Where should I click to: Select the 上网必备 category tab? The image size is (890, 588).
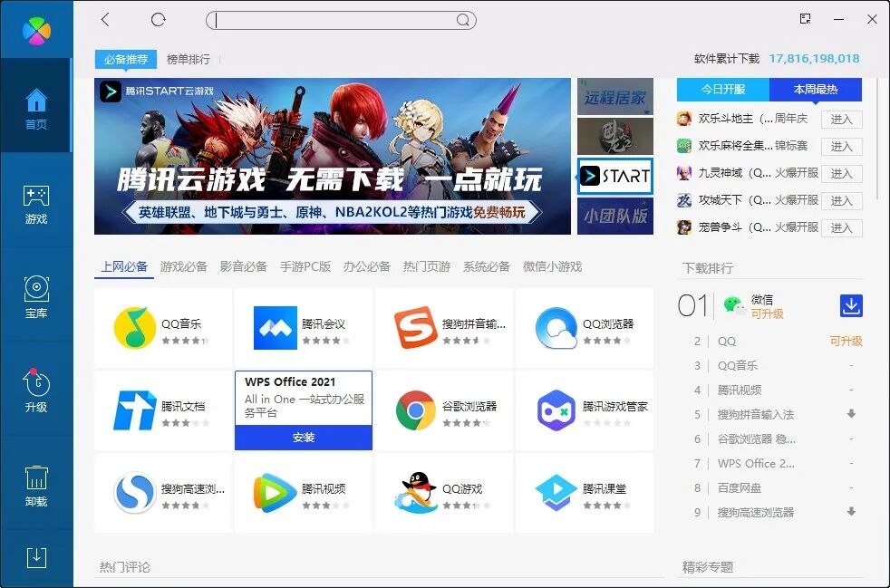124,266
